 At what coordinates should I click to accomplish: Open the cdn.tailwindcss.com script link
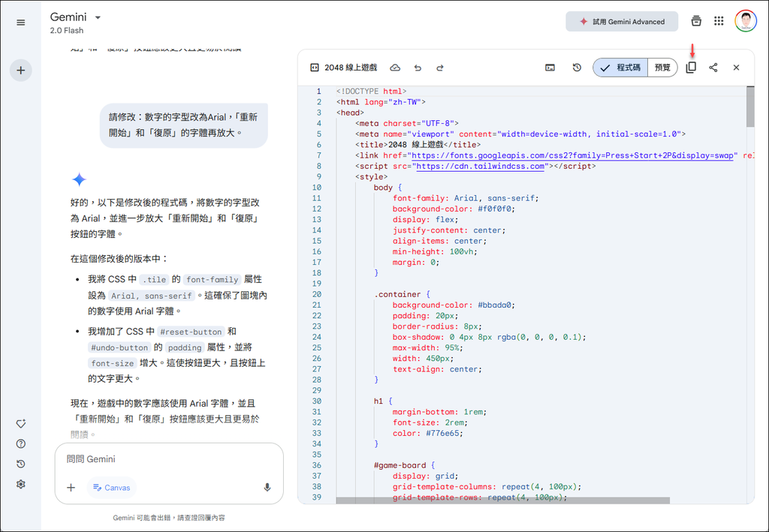coord(480,166)
